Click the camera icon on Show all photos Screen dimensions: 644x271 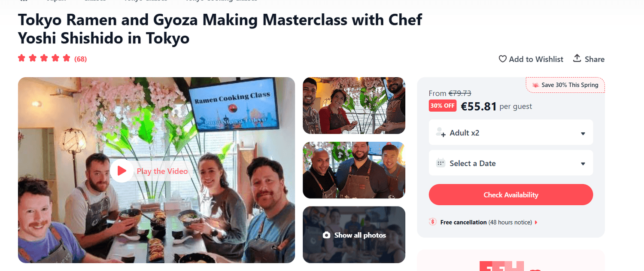click(327, 235)
